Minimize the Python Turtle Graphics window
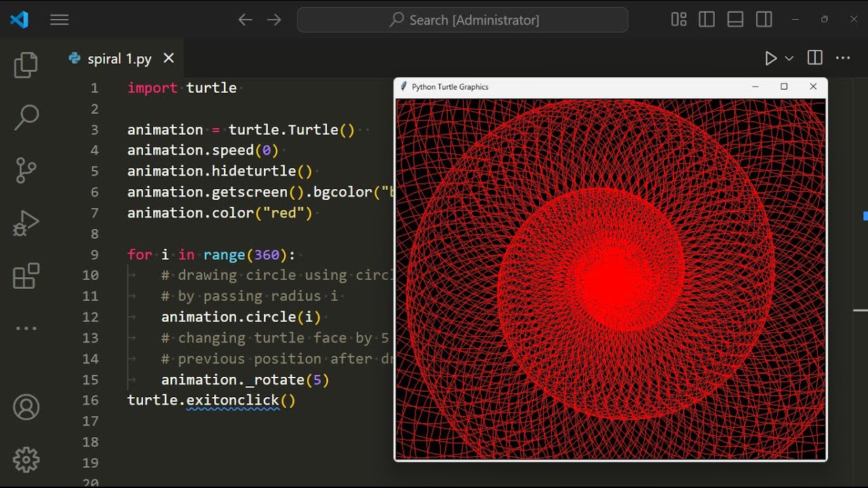This screenshot has width=868, height=488. coord(755,87)
